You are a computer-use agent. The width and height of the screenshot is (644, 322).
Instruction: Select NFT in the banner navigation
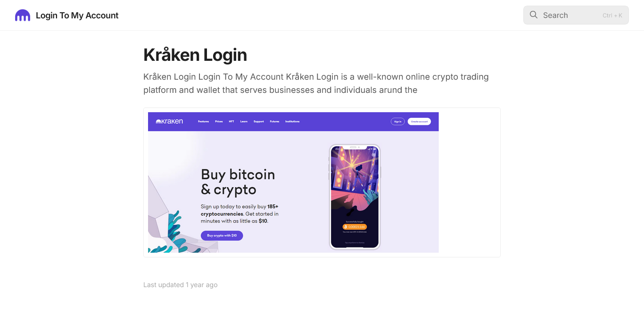(x=231, y=122)
